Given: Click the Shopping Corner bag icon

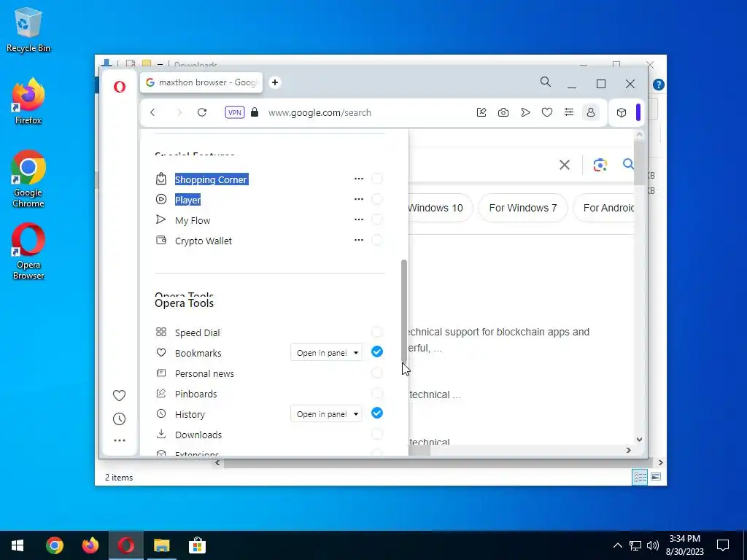Looking at the screenshot, I should coord(161,179).
